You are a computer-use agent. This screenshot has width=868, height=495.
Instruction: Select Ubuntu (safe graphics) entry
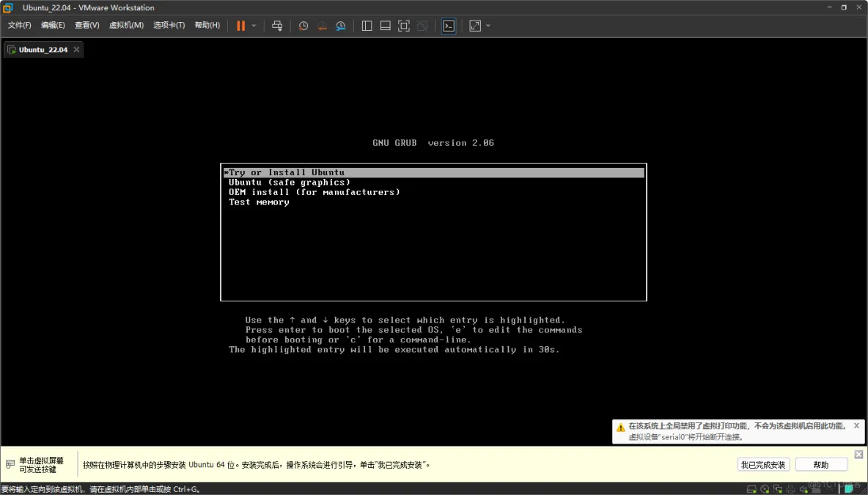[x=289, y=182]
